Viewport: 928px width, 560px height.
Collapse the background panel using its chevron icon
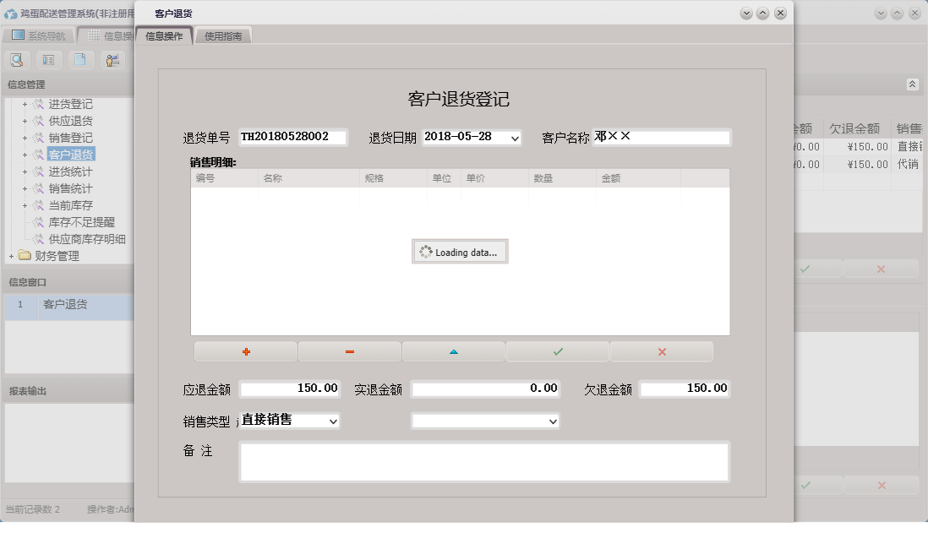point(911,84)
